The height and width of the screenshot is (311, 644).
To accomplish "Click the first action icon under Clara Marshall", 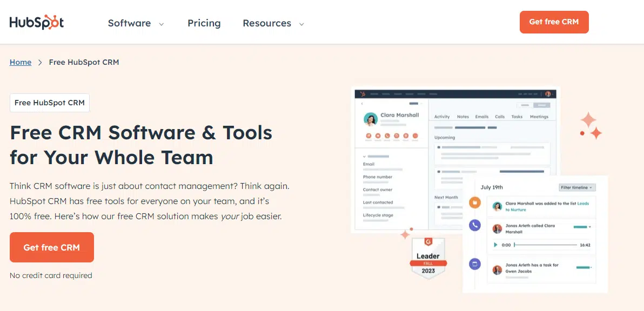I will coord(368,136).
